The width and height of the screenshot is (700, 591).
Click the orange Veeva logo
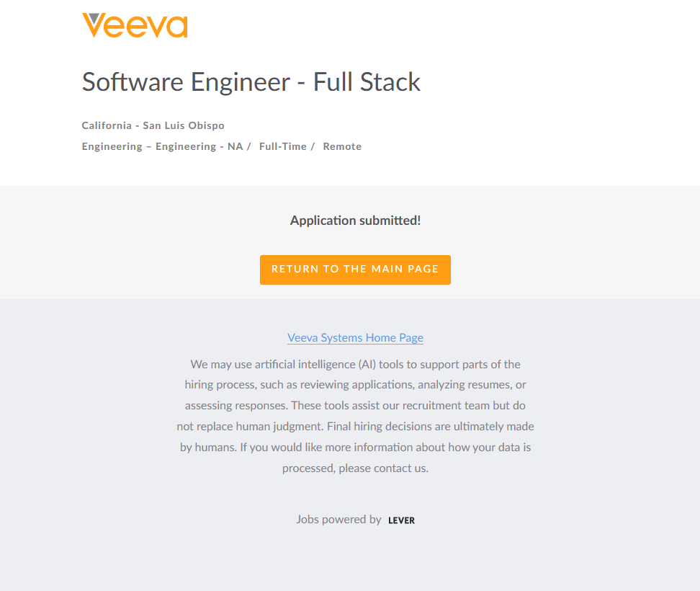(135, 25)
